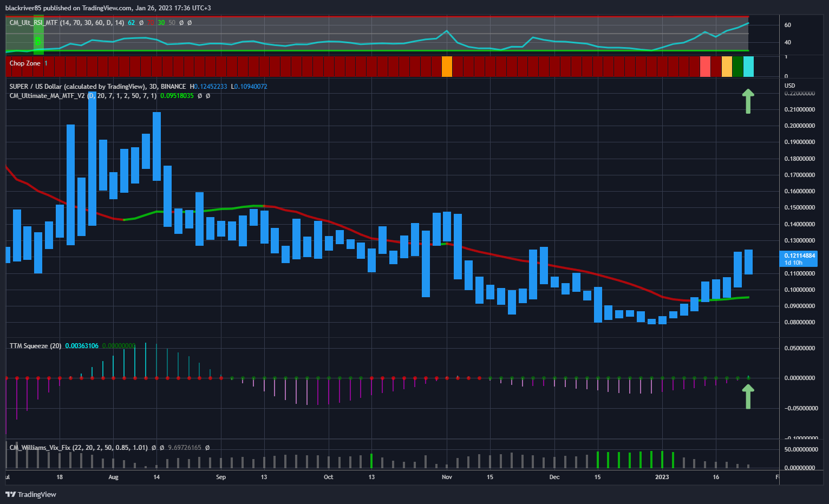Click the 1d 10h countdown under price tag
Image resolution: width=829 pixels, height=504 pixels.
(x=793, y=263)
